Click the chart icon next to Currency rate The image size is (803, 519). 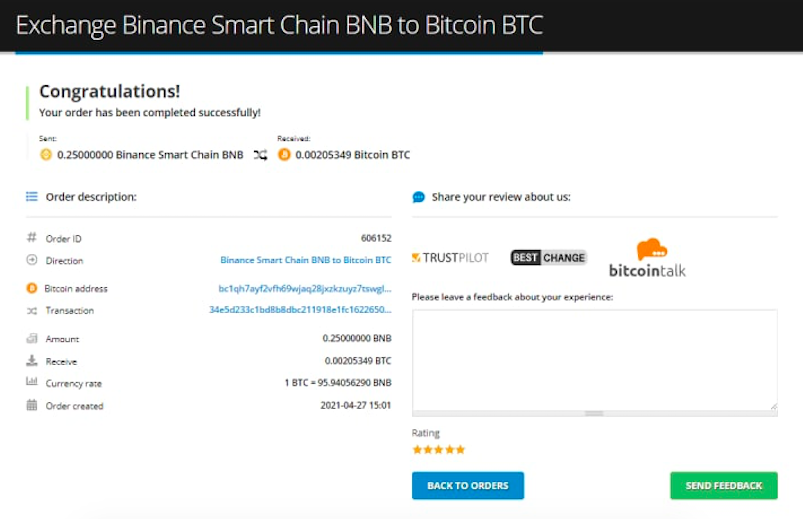pos(32,381)
